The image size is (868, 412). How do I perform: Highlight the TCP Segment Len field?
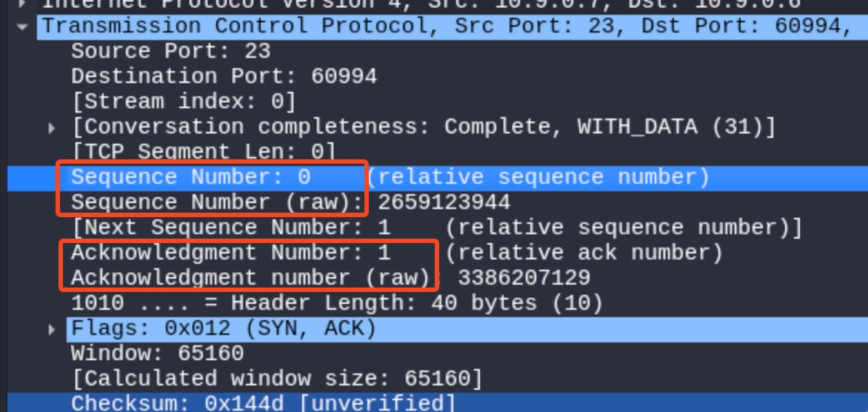tap(203, 153)
